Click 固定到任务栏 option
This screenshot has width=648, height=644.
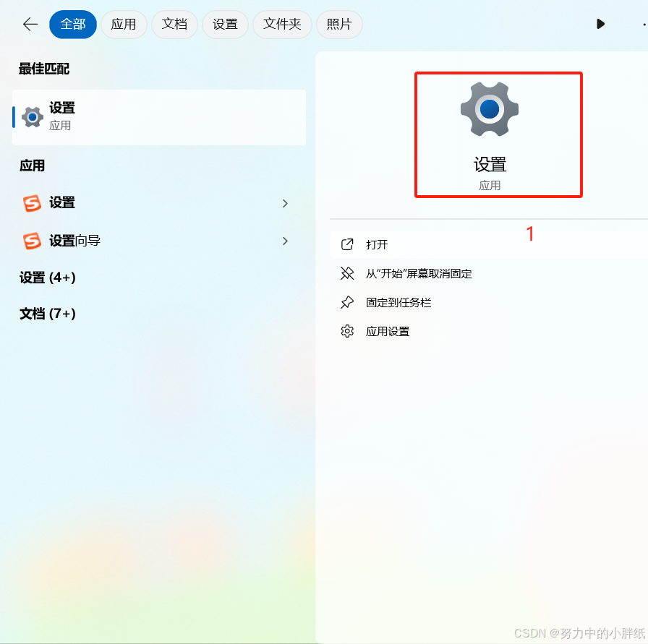(398, 303)
